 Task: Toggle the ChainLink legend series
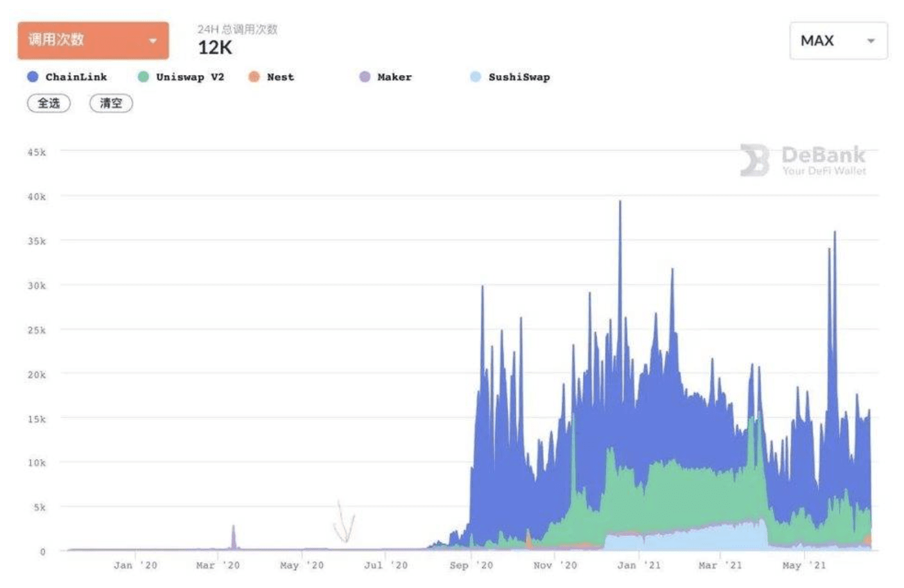coord(67,77)
